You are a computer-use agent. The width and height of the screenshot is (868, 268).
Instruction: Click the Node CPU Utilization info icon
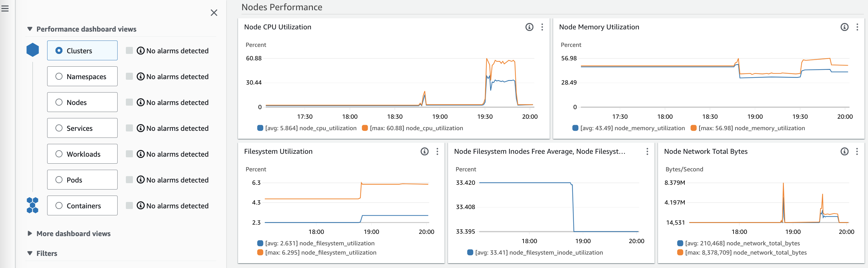coord(529,27)
